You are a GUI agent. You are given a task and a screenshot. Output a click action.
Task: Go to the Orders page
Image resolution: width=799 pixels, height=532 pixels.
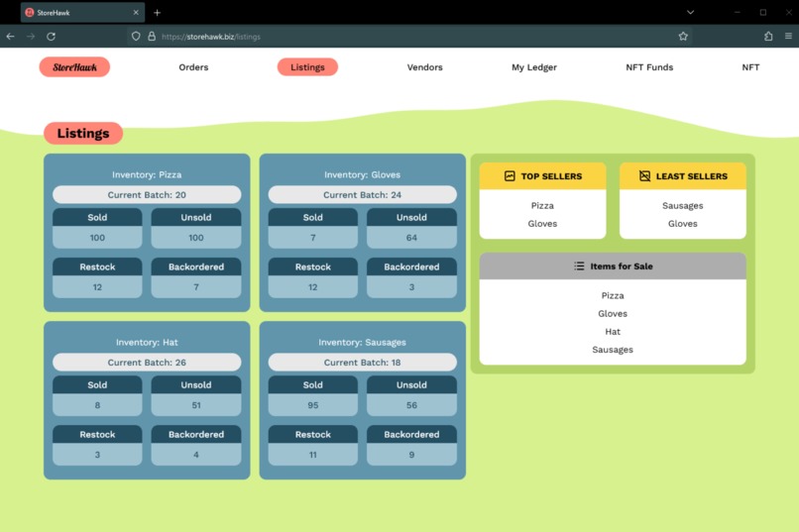click(x=193, y=67)
